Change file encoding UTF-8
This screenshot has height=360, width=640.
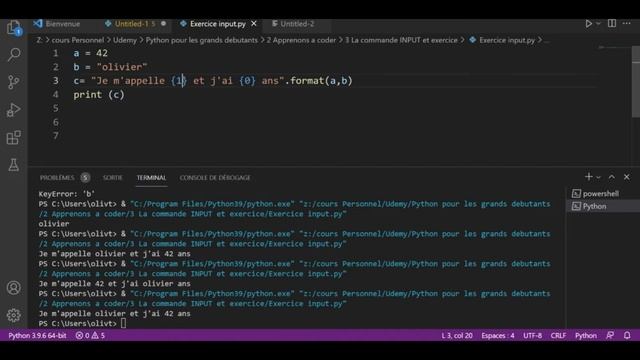pyautogui.click(x=532, y=336)
